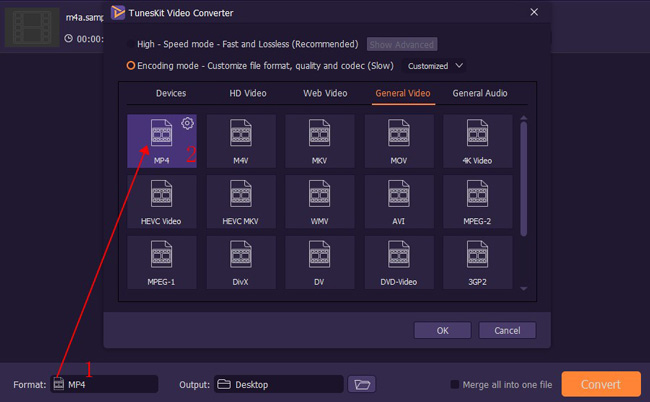Open output folder browse icon

tap(362, 384)
